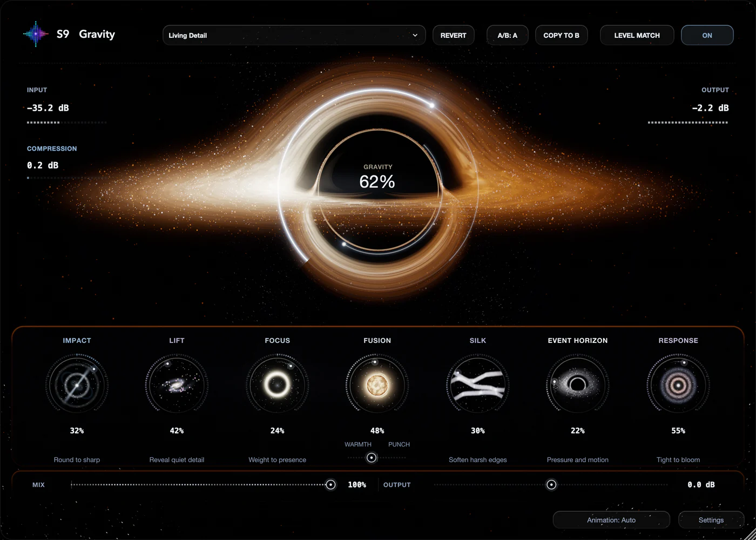Click the Silk strands knob
The width and height of the screenshot is (756, 540).
tap(477, 385)
